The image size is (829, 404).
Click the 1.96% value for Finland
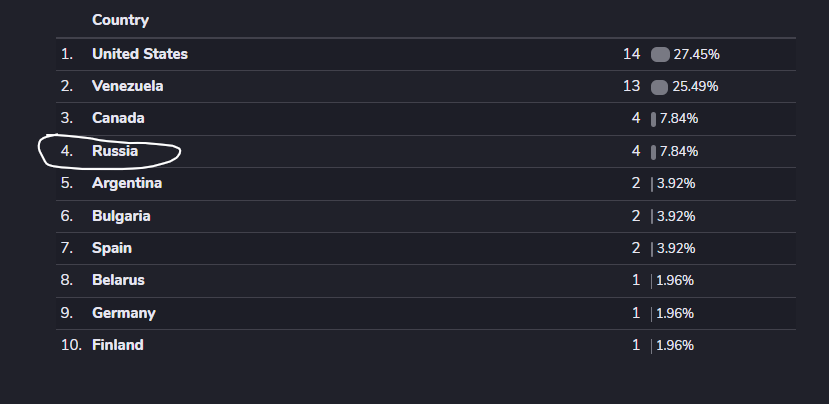(x=675, y=345)
